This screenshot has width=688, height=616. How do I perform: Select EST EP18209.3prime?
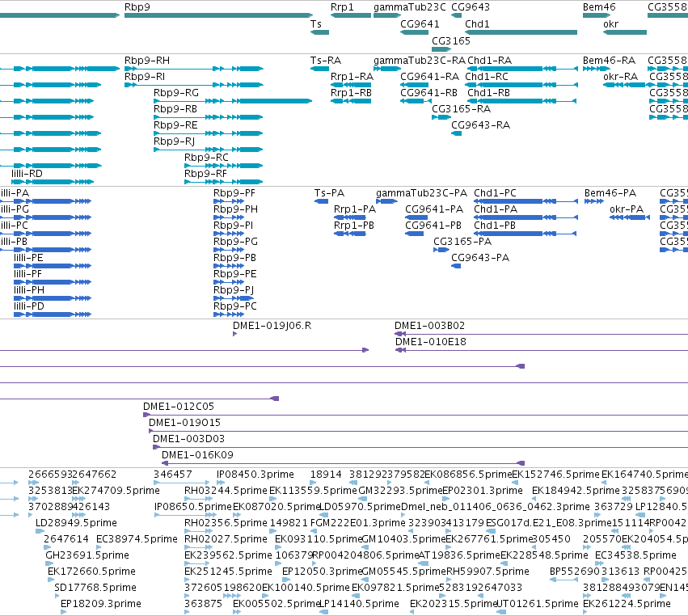pyautogui.click(x=101, y=604)
